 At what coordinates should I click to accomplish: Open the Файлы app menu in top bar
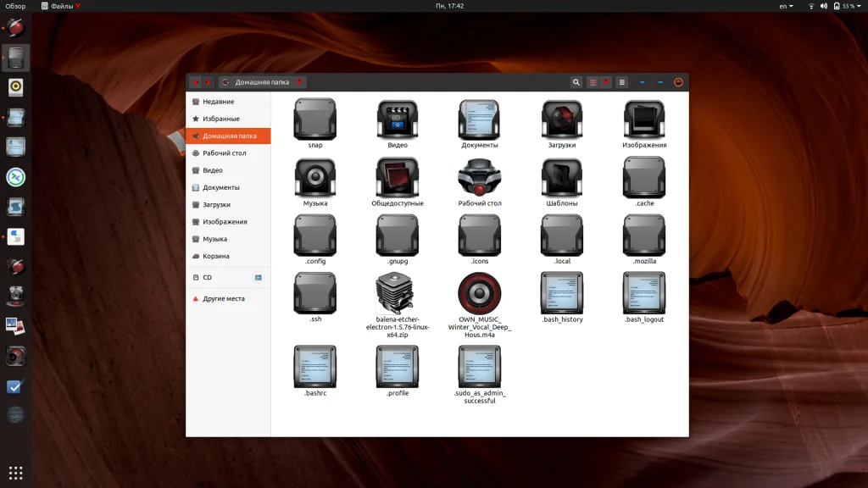tap(61, 6)
